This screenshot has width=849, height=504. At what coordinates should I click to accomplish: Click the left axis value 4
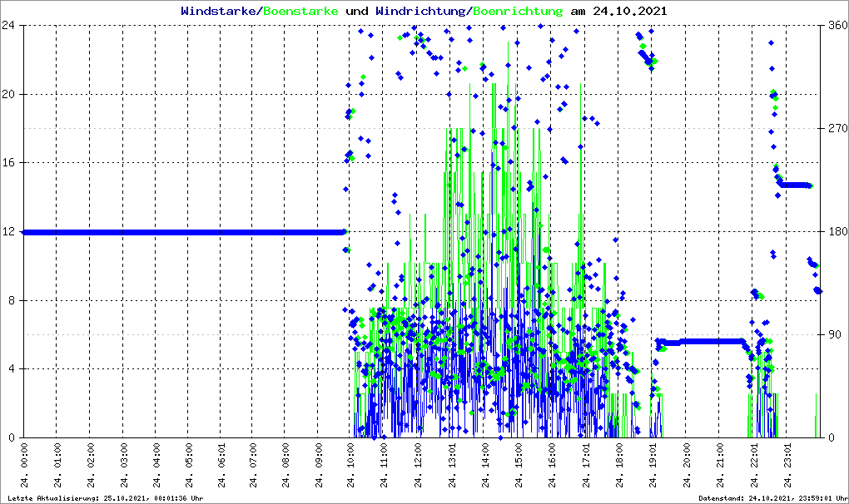[12, 368]
